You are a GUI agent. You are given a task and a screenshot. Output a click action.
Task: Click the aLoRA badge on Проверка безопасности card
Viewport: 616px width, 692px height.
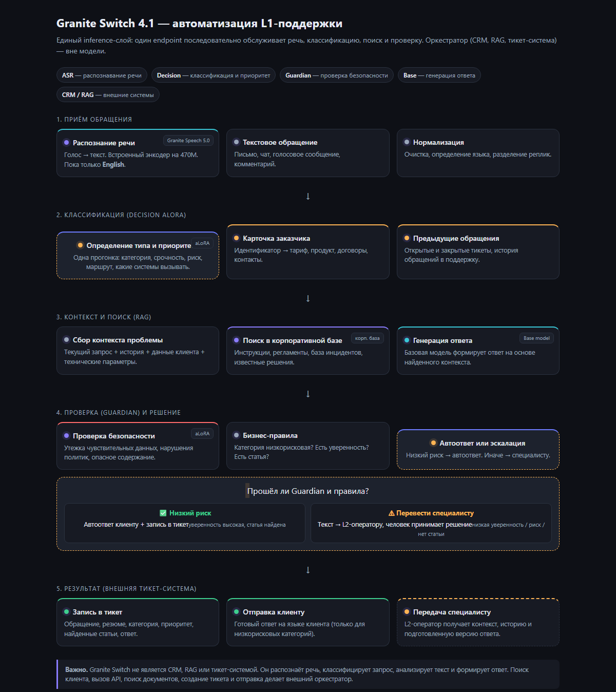tap(202, 434)
